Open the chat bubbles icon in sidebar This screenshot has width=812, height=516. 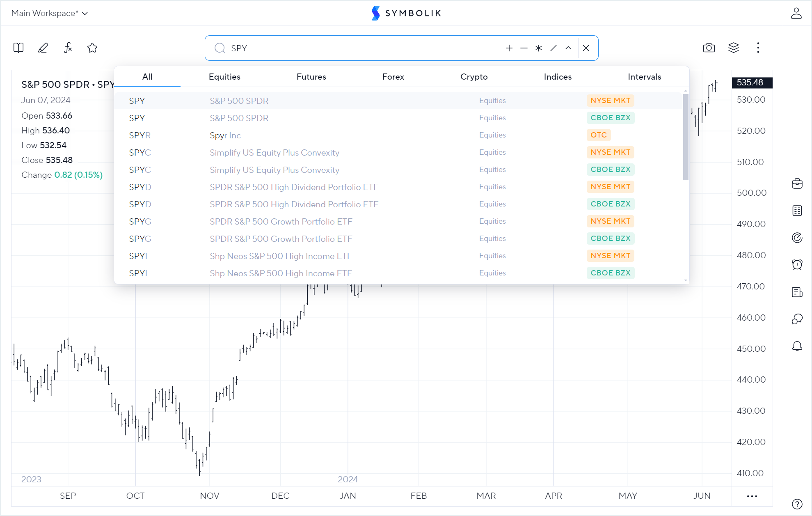click(797, 319)
